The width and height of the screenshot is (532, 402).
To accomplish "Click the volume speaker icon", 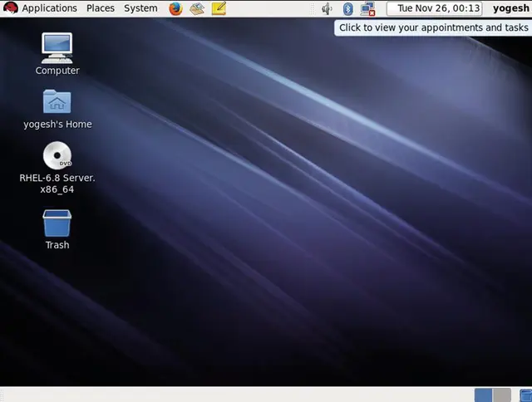I will point(328,8).
